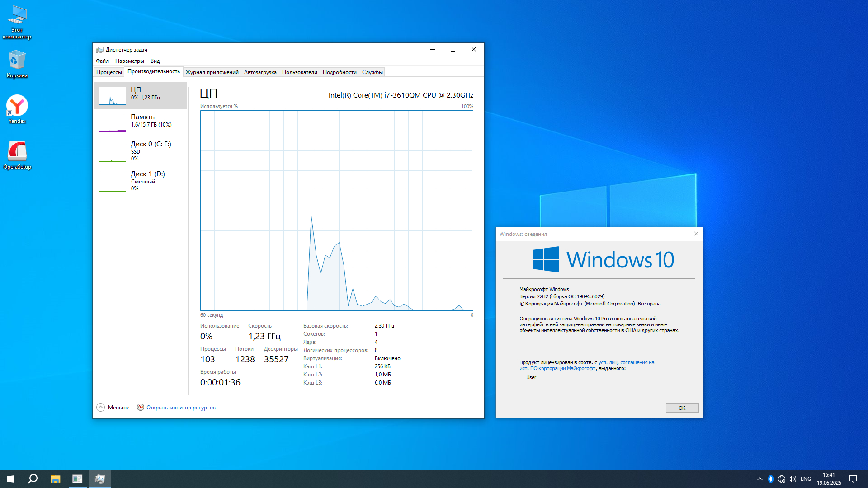Switch to the Автозагрузка tab
The width and height of the screenshot is (868, 488).
pyautogui.click(x=260, y=72)
